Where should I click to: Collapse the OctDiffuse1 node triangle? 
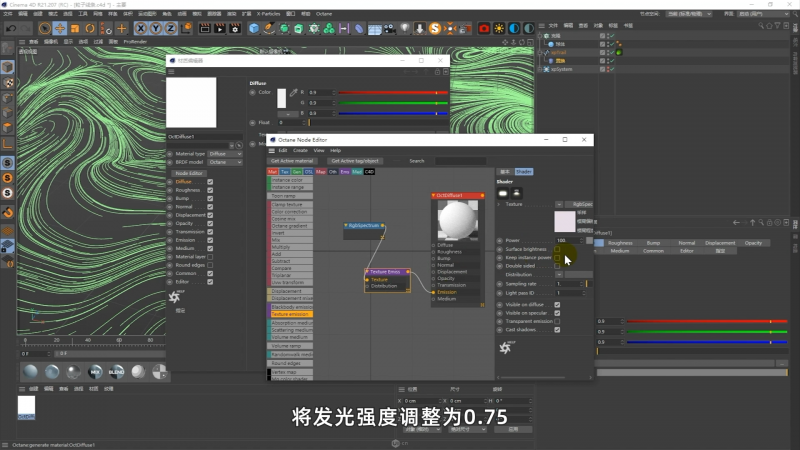click(433, 195)
